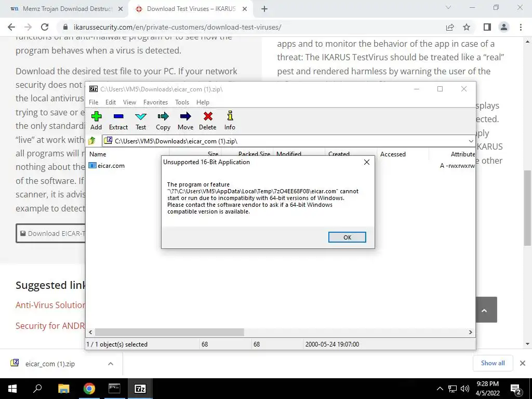
Task: Click the network icon in system tray
Action: coord(453,389)
